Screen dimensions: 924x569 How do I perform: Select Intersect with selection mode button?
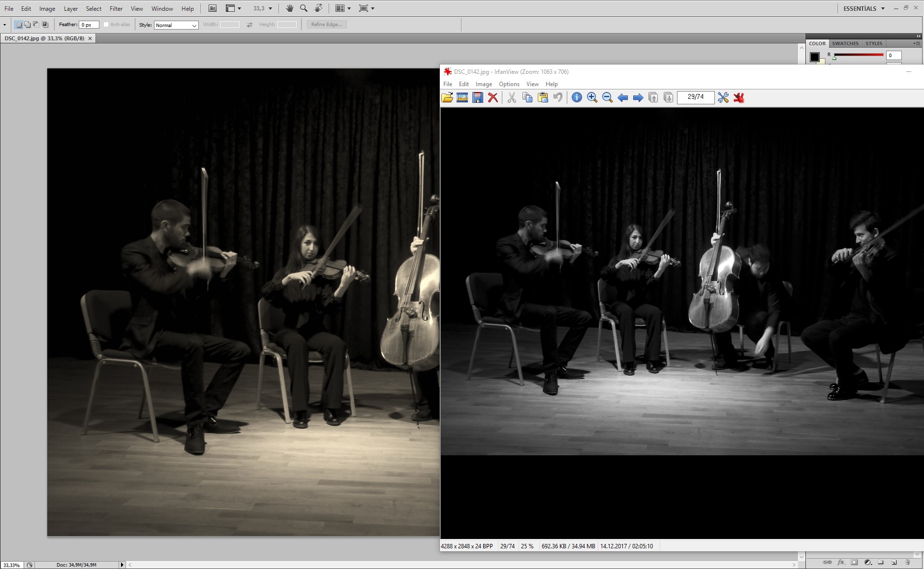[45, 25]
